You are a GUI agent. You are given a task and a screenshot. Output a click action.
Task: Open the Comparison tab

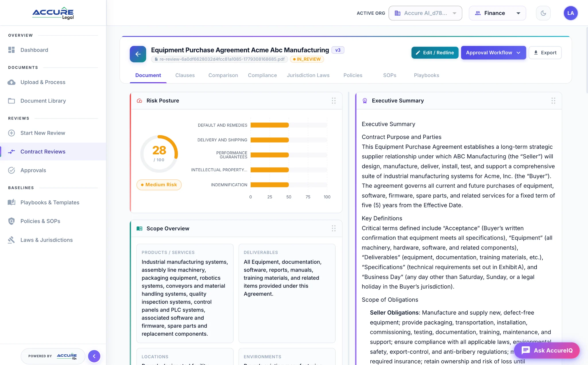point(223,75)
